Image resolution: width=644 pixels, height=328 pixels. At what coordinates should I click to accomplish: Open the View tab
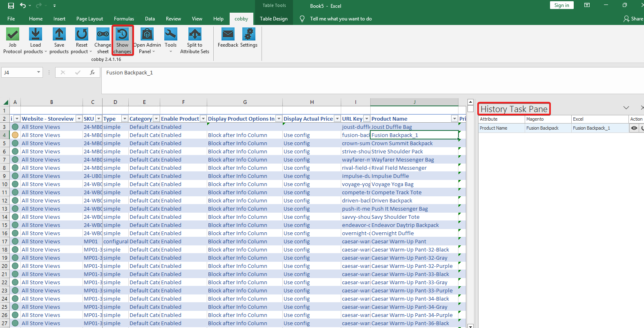(197, 19)
